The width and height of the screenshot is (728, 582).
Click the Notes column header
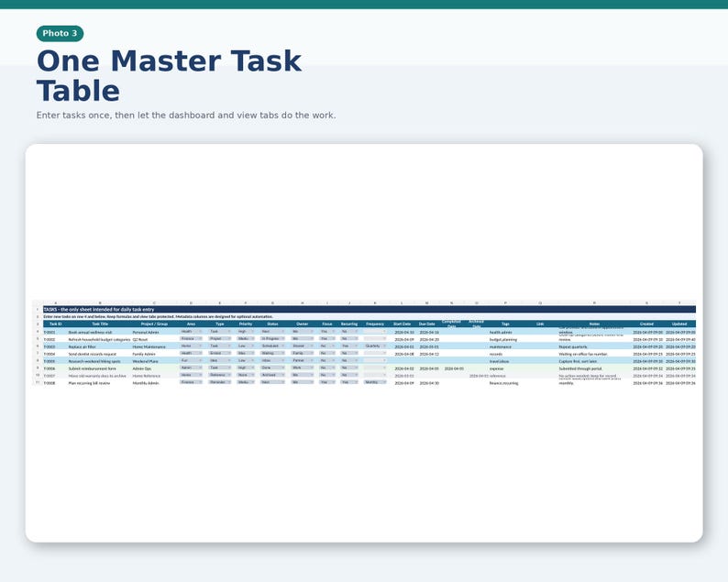click(x=594, y=324)
